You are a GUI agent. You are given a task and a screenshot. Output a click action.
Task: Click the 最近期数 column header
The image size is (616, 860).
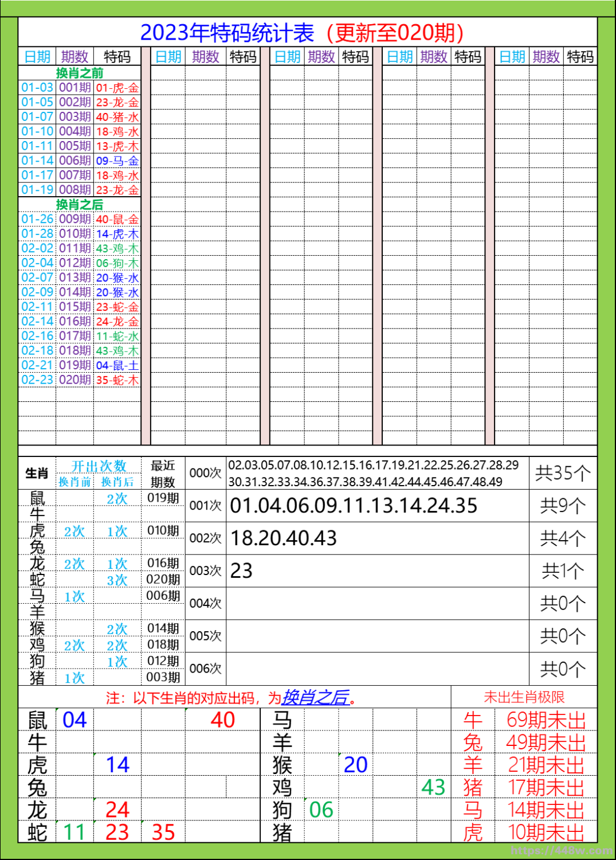pyautogui.click(x=163, y=471)
